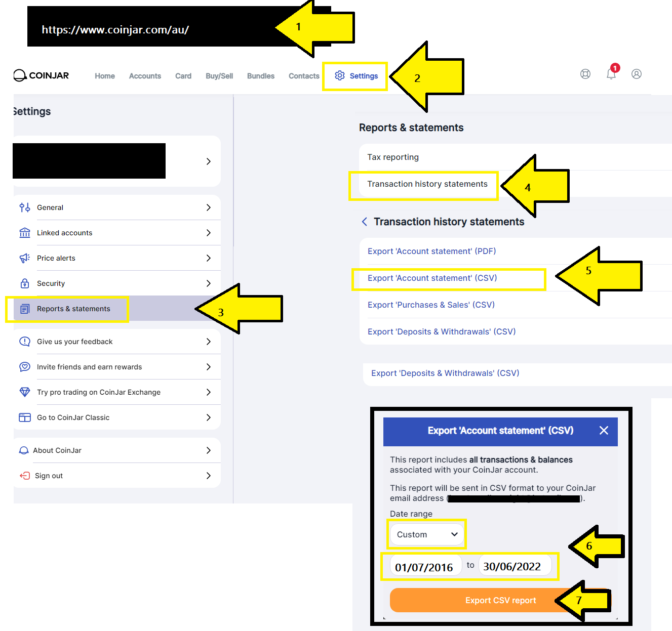Image resolution: width=672 pixels, height=631 pixels.
Task: Open the Settings tab
Action: pos(355,76)
